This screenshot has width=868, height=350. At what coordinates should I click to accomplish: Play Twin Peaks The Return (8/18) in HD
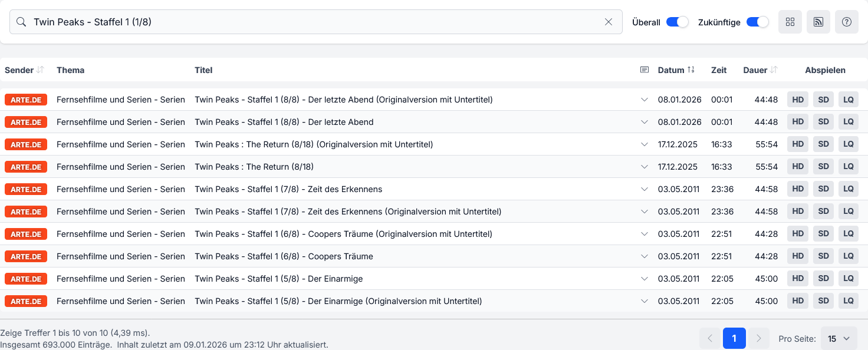pos(798,167)
